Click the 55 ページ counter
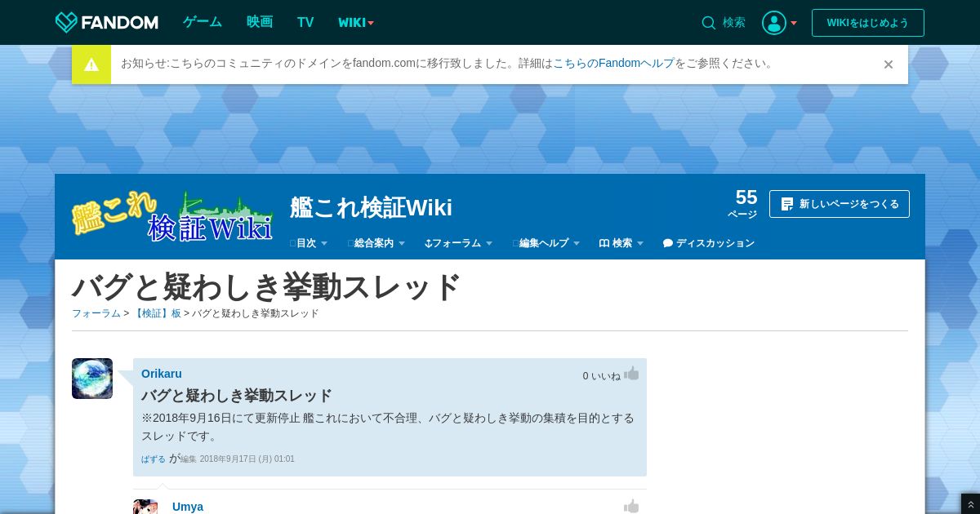The height and width of the screenshot is (514, 980). (743, 204)
